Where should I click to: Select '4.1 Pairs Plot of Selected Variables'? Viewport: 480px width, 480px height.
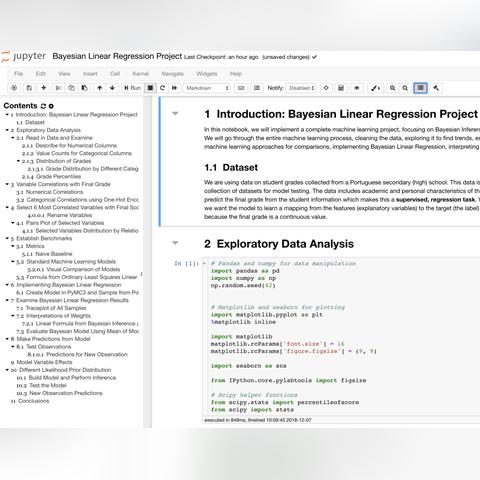point(60,223)
